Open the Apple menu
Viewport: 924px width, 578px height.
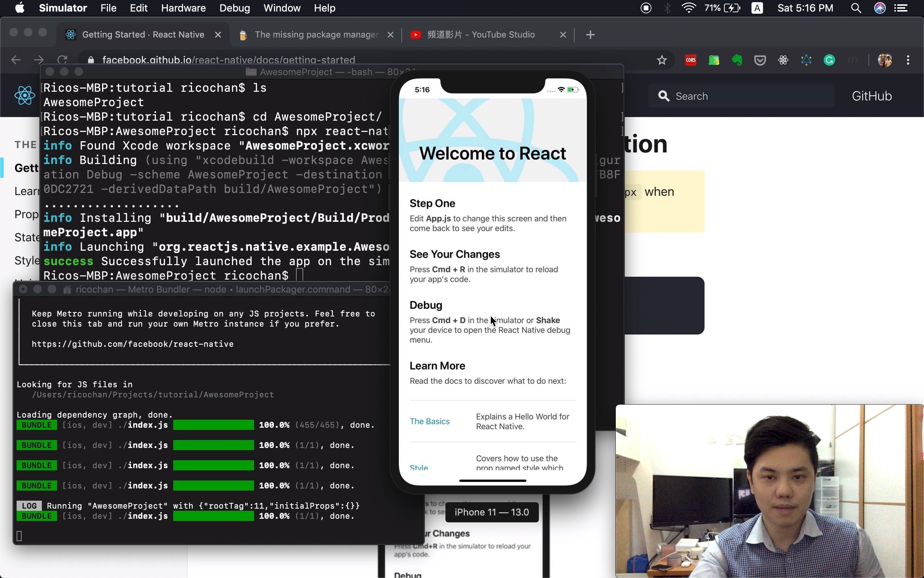(x=20, y=8)
